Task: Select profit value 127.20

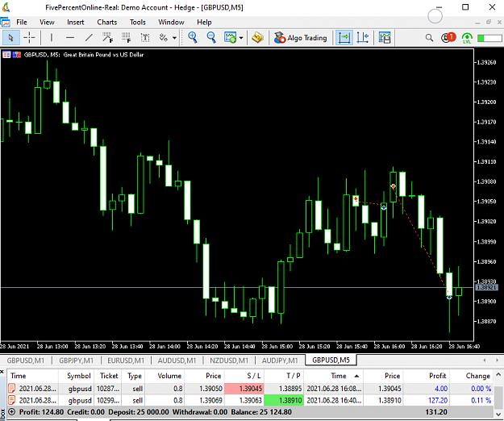Action: pyautogui.click(x=438, y=400)
